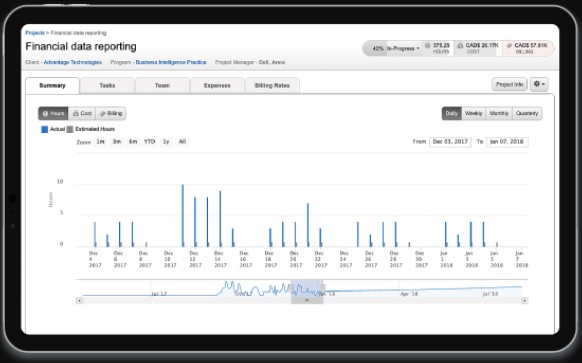The width and height of the screenshot is (582, 363).
Task: Open the Project Info button
Action: [509, 84]
